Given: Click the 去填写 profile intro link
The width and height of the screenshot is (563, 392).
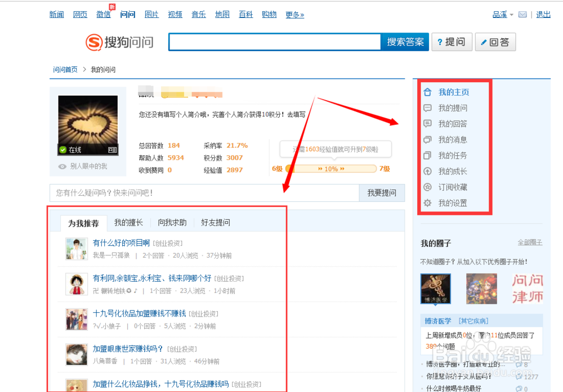Looking at the screenshot, I should (296, 114).
